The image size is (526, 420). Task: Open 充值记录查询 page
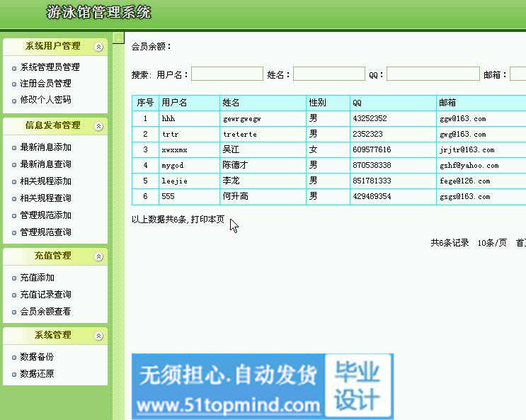click(x=45, y=295)
